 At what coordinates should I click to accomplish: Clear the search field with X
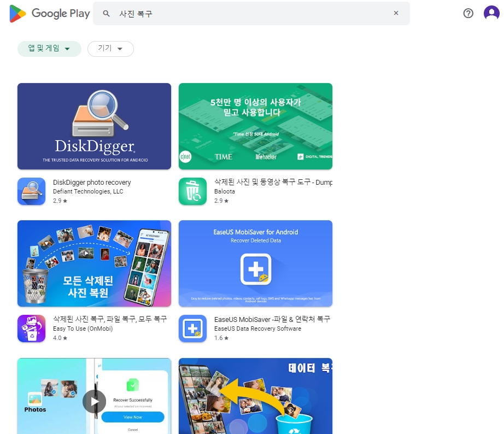tap(396, 13)
